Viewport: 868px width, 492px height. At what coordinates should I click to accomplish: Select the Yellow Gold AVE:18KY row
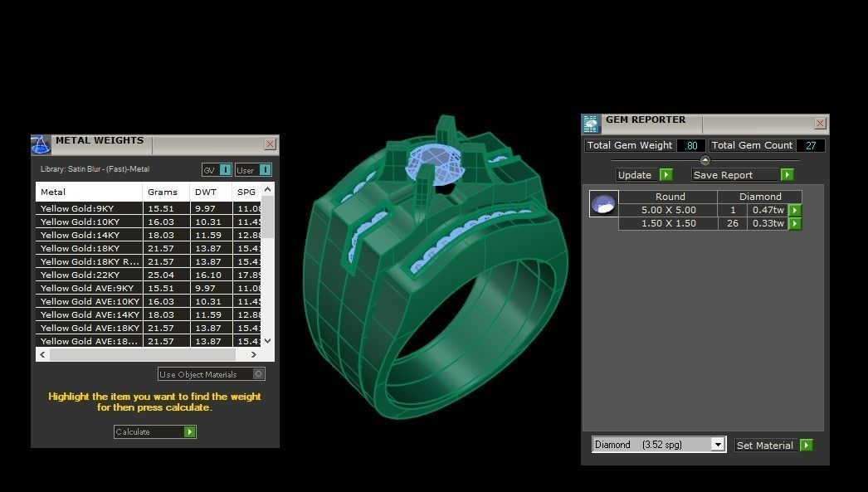149,329
